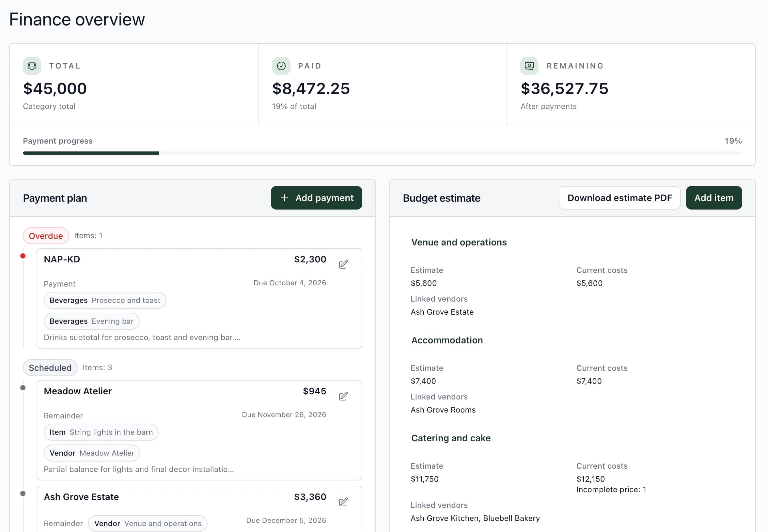Click the Meadow Atelier timeline dot
The width and height of the screenshot is (767, 532).
[23, 388]
